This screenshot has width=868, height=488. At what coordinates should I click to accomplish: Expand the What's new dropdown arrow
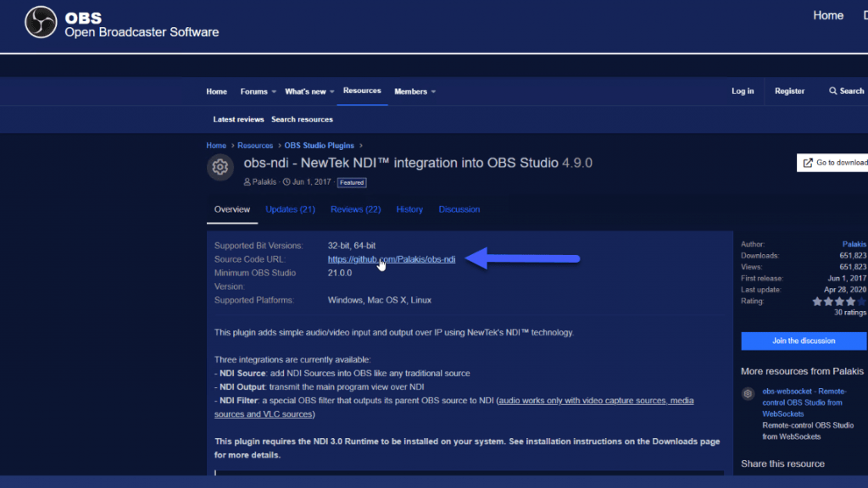point(331,91)
